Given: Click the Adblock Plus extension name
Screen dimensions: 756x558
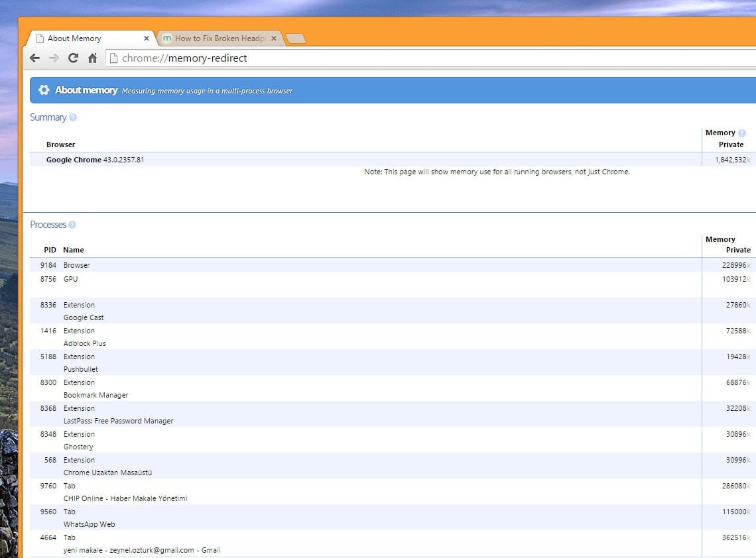Looking at the screenshot, I should tap(84, 343).
